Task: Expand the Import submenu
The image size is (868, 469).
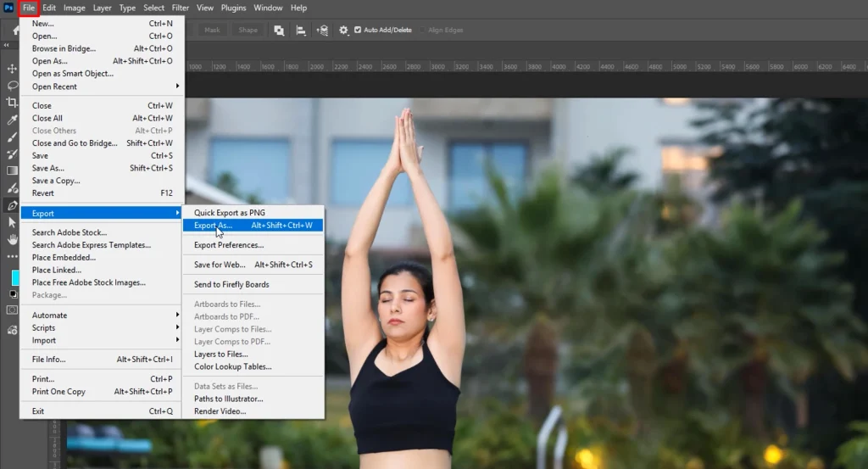Action: [103, 341]
